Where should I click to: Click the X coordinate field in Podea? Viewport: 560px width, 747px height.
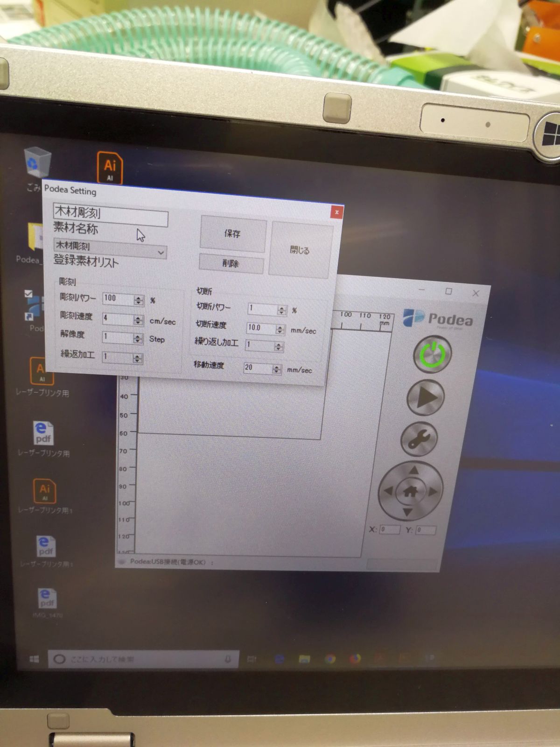[390, 529]
